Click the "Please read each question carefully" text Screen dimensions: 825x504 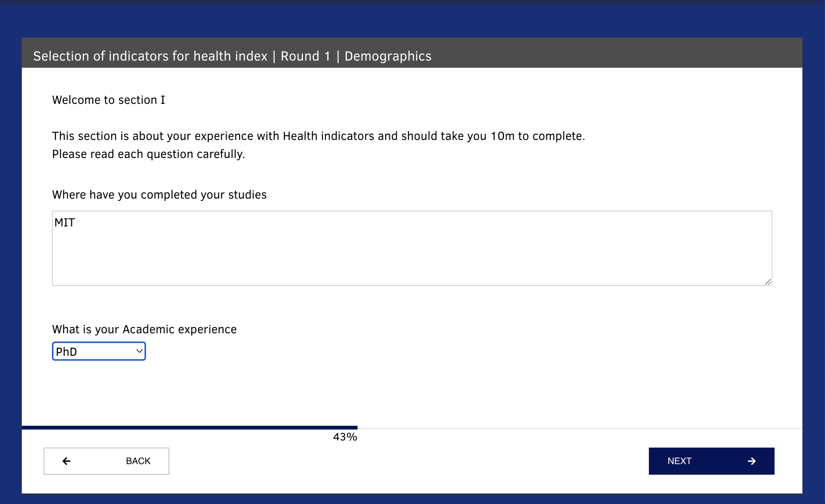pyautogui.click(x=149, y=154)
